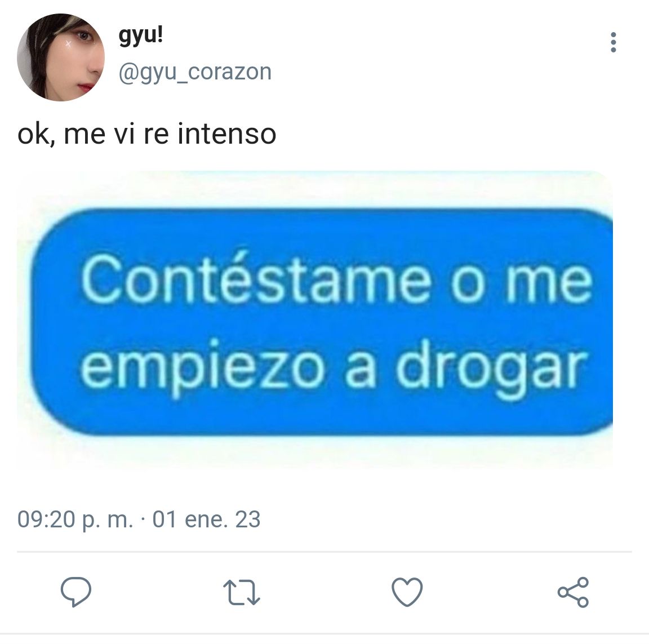Image resolution: width=649 pixels, height=644 pixels.
Task: Open the @gyu_corazon handle link
Action: pos(195,72)
